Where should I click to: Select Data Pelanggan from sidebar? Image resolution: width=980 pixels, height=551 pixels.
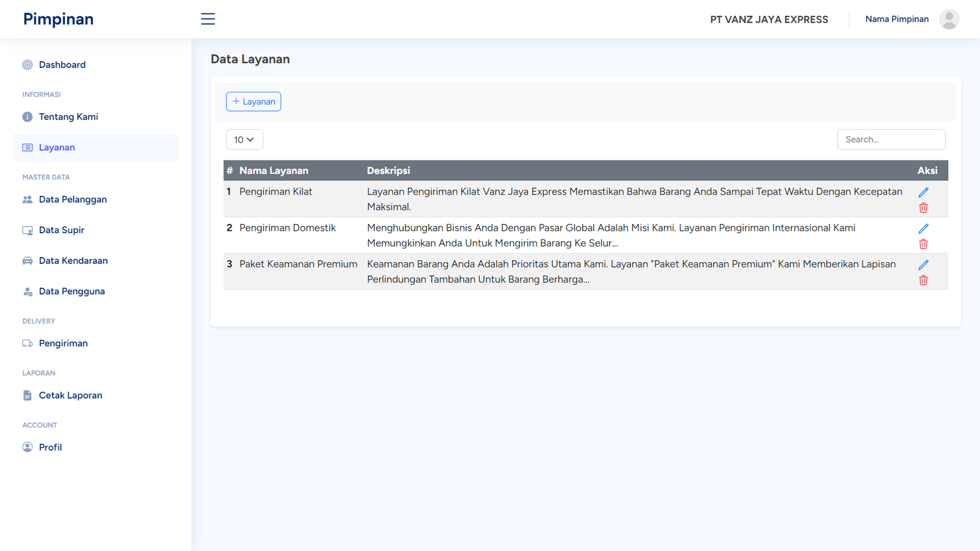tap(72, 200)
